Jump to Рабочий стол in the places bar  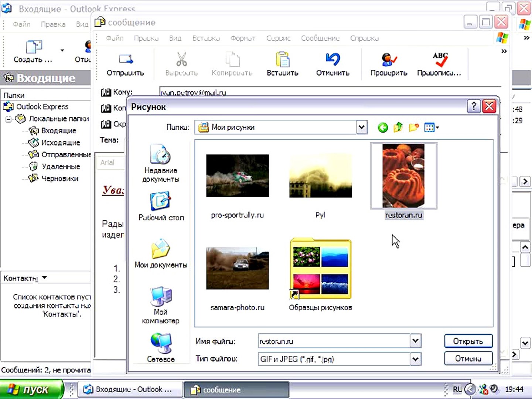[161, 206]
